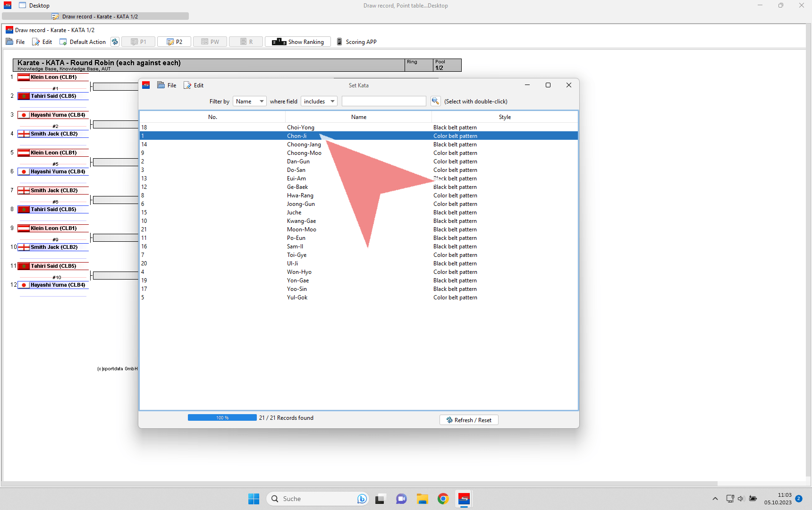Viewport: 812px width, 510px height.
Task: Click the filter text input field
Action: tap(384, 102)
